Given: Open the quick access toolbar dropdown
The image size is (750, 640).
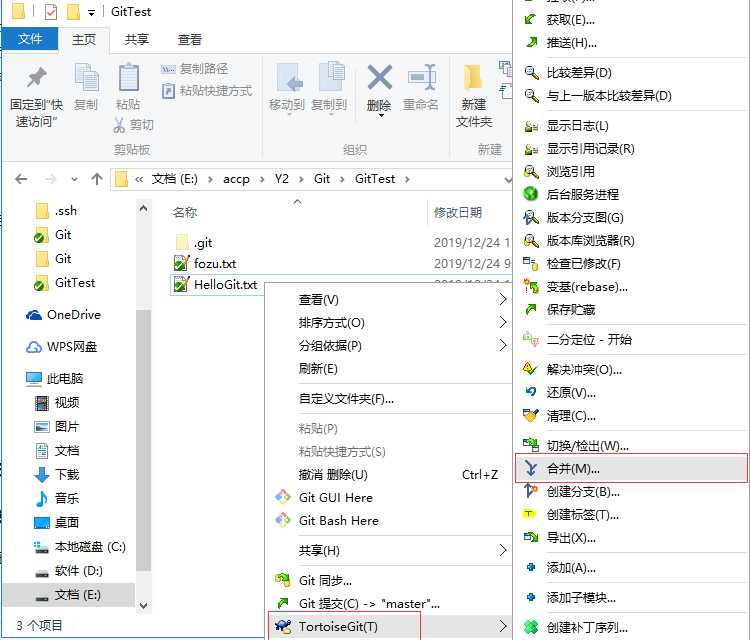Looking at the screenshot, I should (91, 13).
